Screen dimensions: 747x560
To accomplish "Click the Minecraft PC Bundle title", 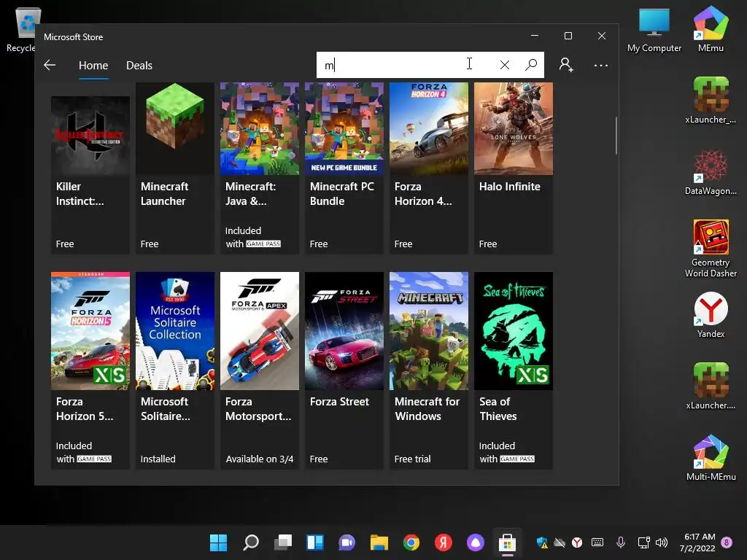I will click(x=341, y=194).
